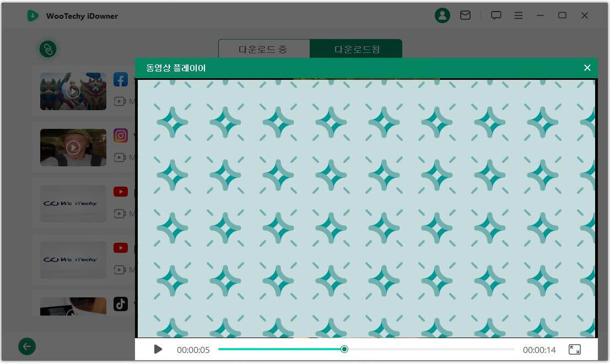Click the MP4 format icon under the Instagram video
Viewport: 610px width, 364px height.
120,157
